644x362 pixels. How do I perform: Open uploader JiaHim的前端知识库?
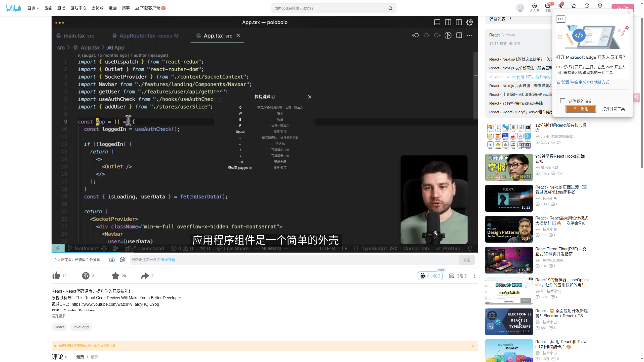pos(556,137)
